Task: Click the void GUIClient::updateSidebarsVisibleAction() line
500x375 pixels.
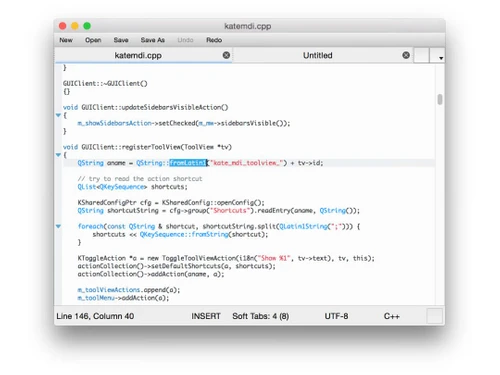Action: (146, 107)
